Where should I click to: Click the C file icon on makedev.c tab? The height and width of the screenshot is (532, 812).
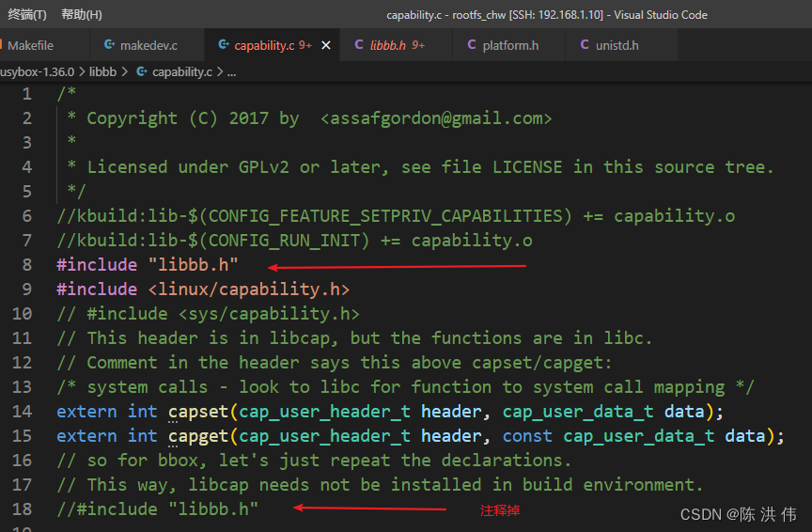point(110,45)
